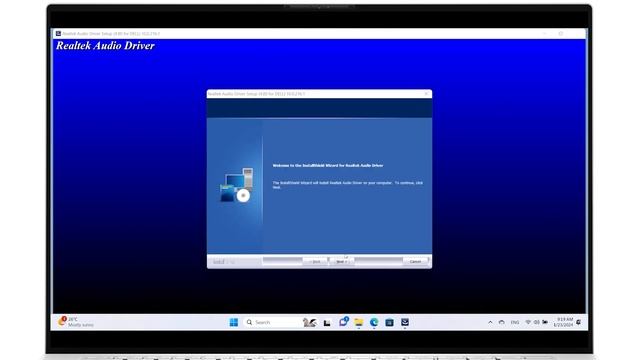Open Task View from the taskbar
Screen dimensions: 640x360
click(x=327, y=323)
